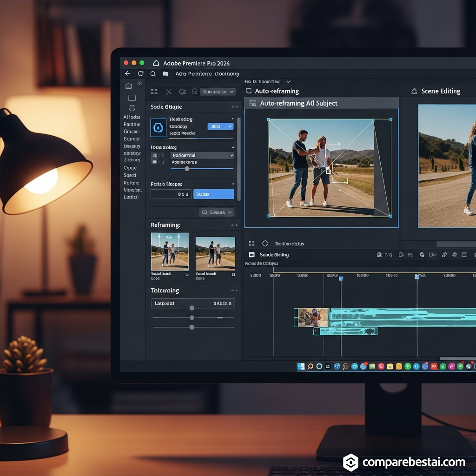The width and height of the screenshot is (476, 476).
Task: Click the camera icon beside Sonde Blating
Action: pyautogui.click(x=251, y=255)
